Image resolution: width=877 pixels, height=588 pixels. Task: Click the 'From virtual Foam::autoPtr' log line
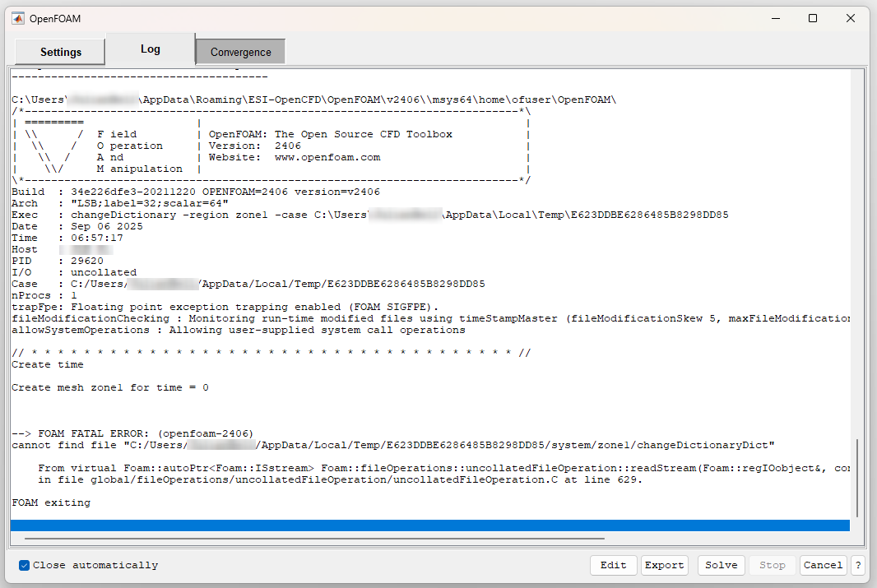[x=443, y=469]
